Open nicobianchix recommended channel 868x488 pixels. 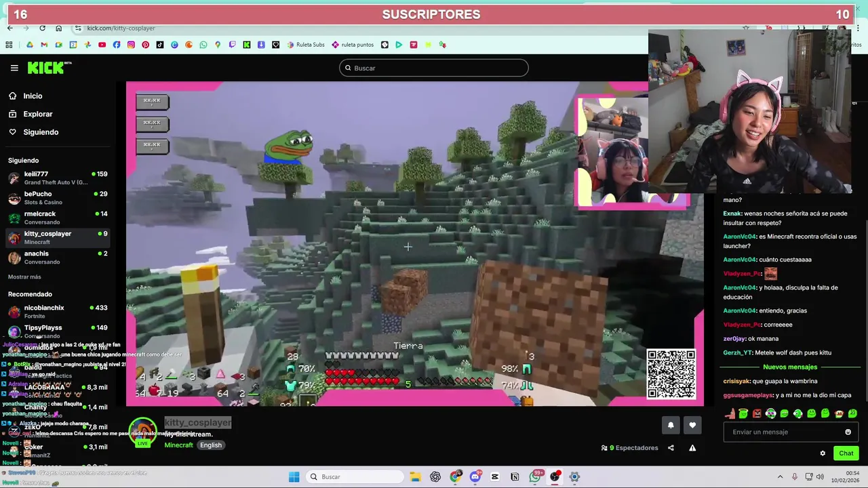coord(58,312)
